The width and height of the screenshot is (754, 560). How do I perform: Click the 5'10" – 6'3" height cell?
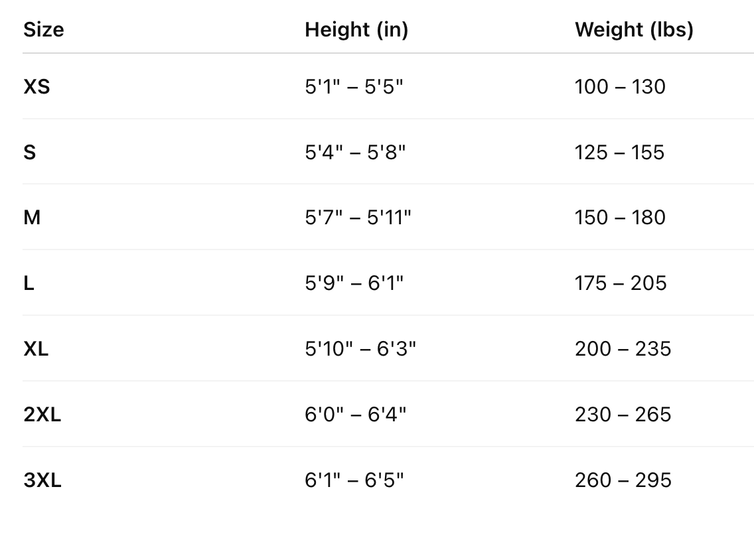[360, 349]
